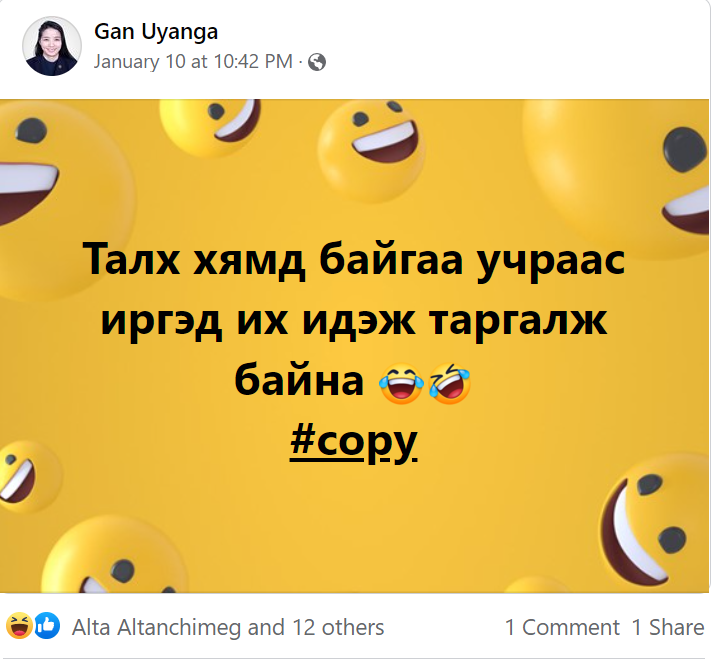This screenshot has width=715, height=660.
Task: Open the Alta Altanchimeg reactor name
Action: [x=156, y=627]
